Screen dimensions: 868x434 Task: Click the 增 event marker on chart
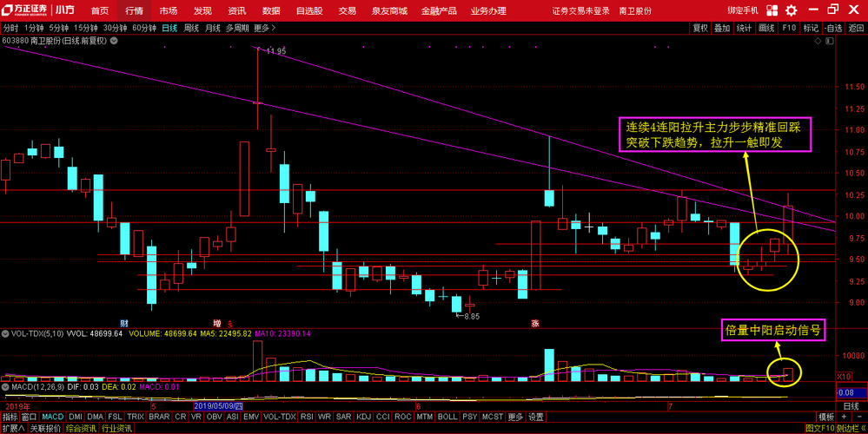click(x=217, y=322)
